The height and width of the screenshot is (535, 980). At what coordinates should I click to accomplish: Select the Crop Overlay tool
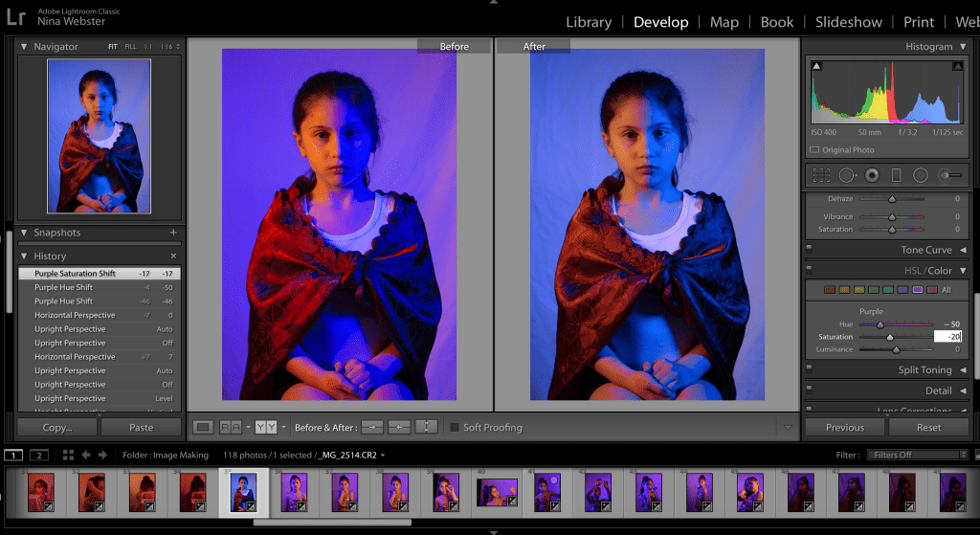tap(821, 175)
